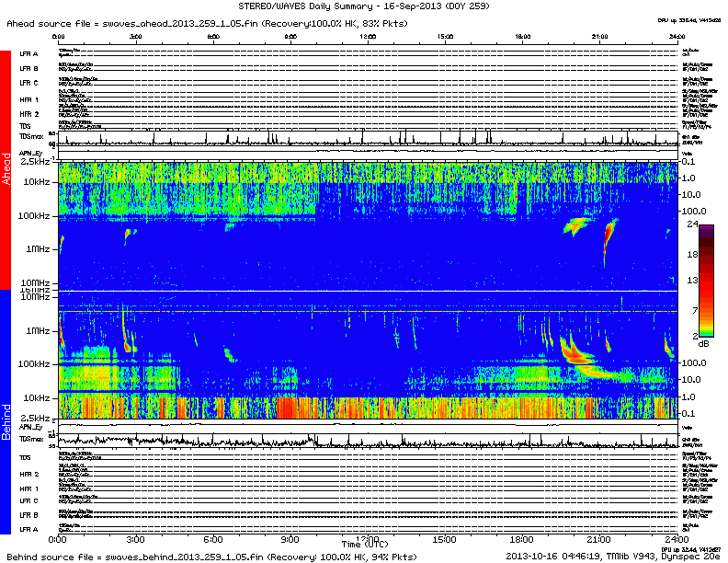Click the TDSmax label in the Behind panel
The width and height of the screenshot is (728, 563).
pyautogui.click(x=31, y=442)
